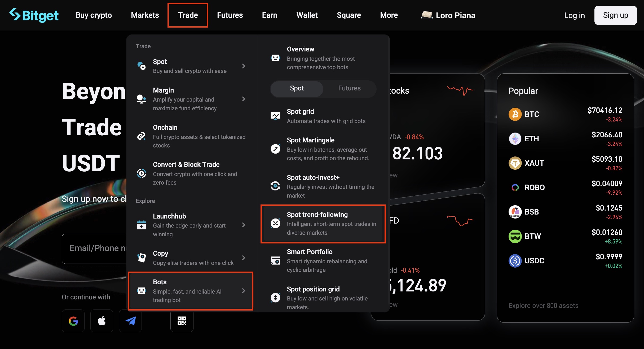Toggle the Telegram continue option
The width and height of the screenshot is (644, 349).
(x=130, y=321)
